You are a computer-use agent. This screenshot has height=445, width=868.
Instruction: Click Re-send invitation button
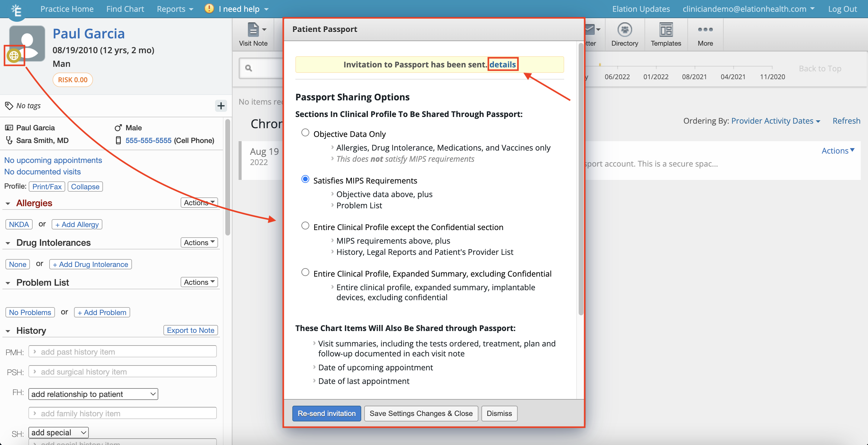(x=326, y=413)
